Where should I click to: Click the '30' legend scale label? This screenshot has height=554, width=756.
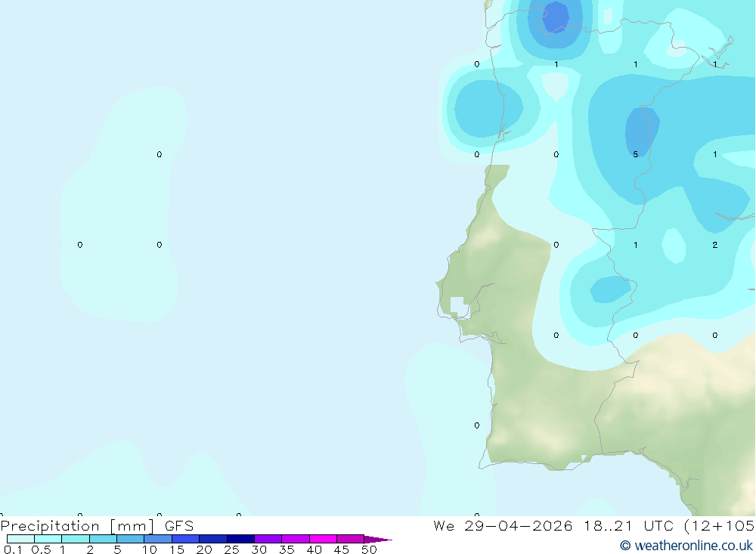pyautogui.click(x=259, y=549)
